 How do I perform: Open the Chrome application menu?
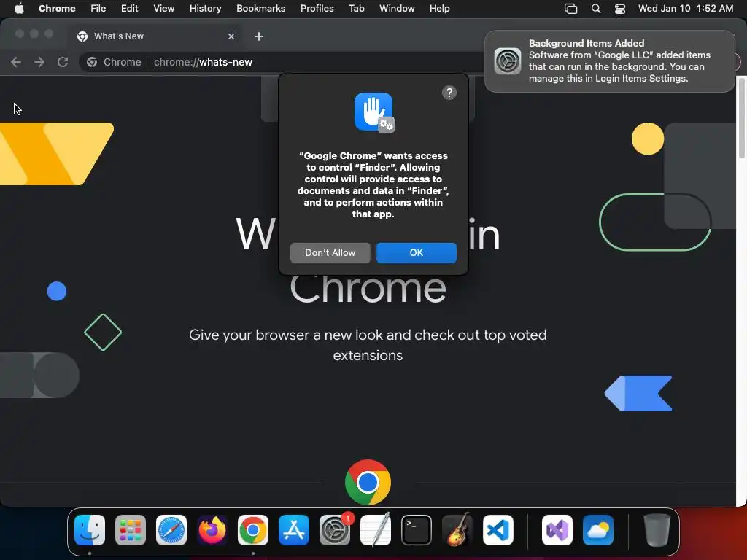pos(57,9)
